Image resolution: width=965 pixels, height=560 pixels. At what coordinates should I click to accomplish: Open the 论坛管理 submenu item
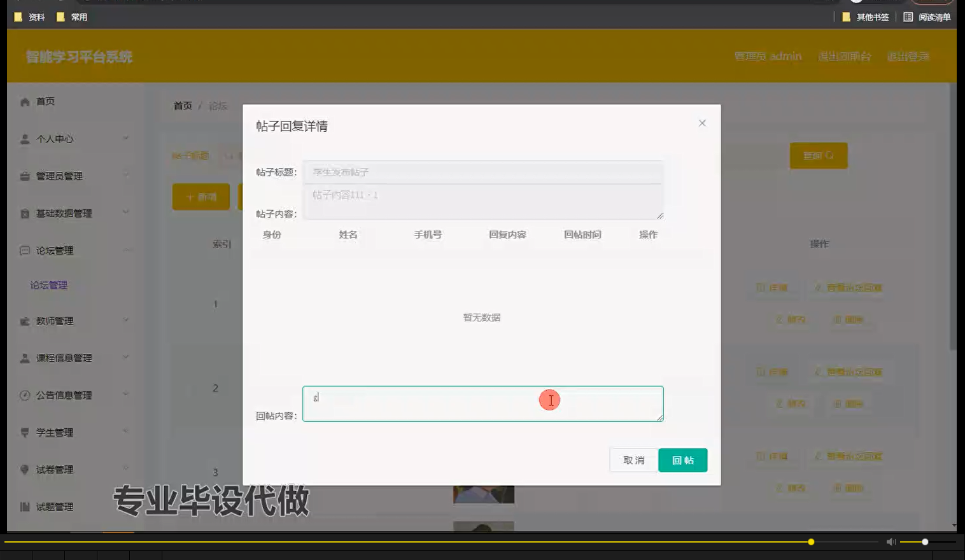[x=48, y=284]
